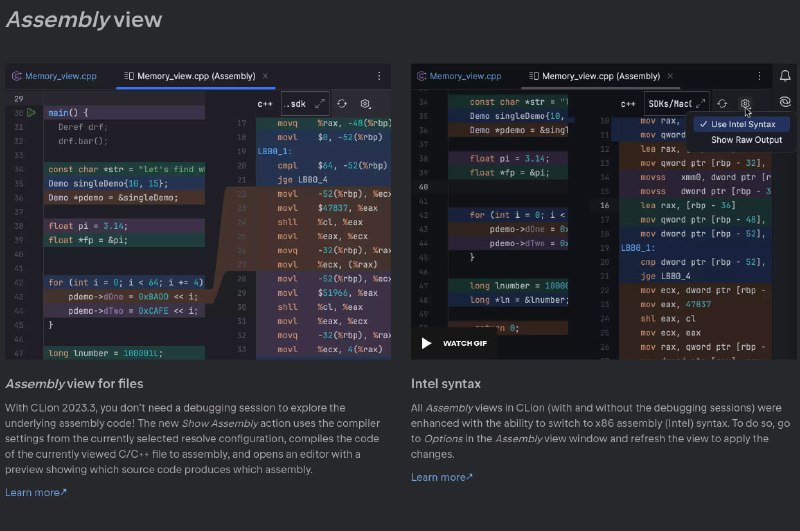
Task: Close the Assembly tab in left screenshot
Action: [x=265, y=76]
